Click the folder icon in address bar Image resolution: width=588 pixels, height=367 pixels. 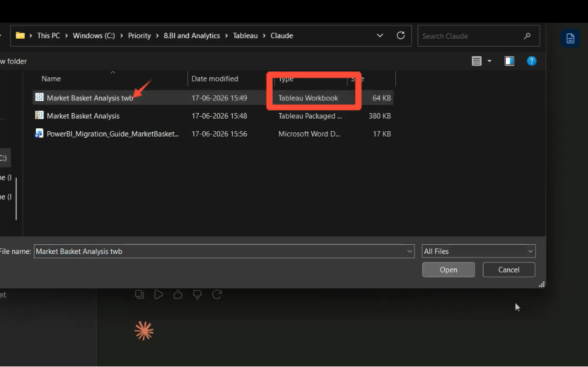(21, 36)
